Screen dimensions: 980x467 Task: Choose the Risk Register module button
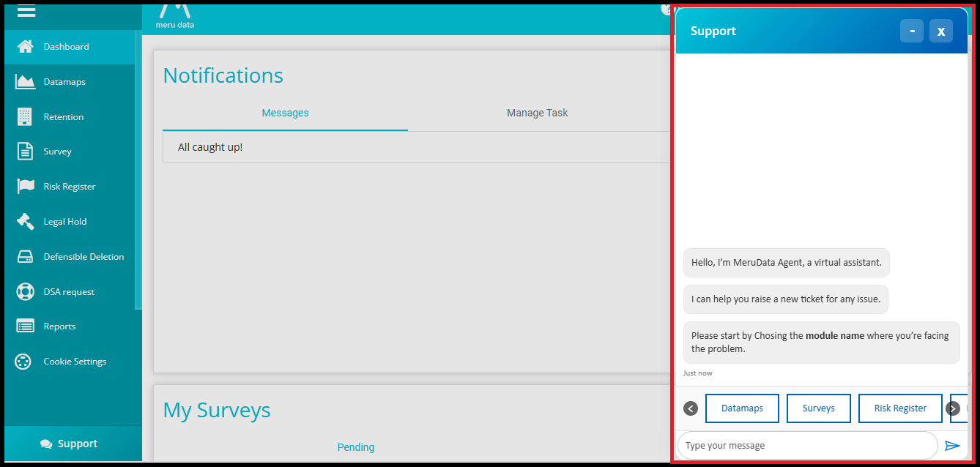pos(900,408)
